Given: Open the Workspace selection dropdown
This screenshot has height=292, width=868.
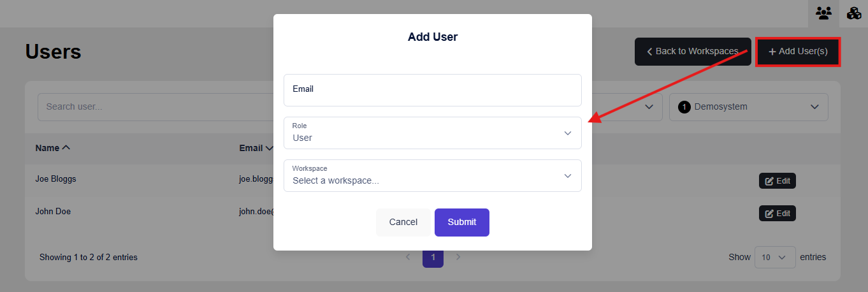Looking at the screenshot, I should point(432,175).
